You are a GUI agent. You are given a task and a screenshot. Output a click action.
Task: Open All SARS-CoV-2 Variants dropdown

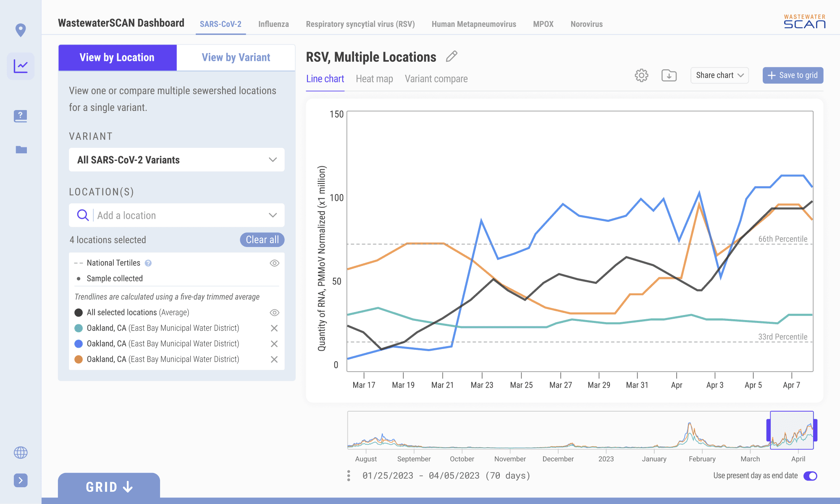176,160
